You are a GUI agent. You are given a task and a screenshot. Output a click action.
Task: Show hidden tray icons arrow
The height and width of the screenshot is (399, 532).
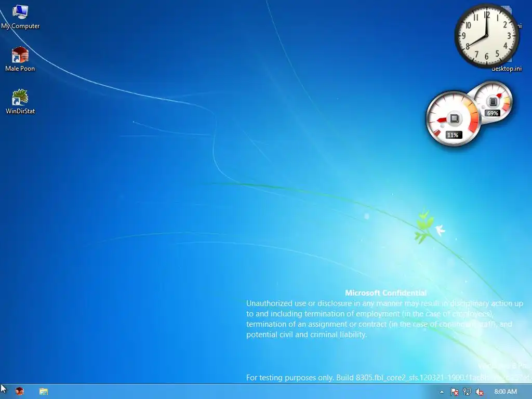coord(442,392)
